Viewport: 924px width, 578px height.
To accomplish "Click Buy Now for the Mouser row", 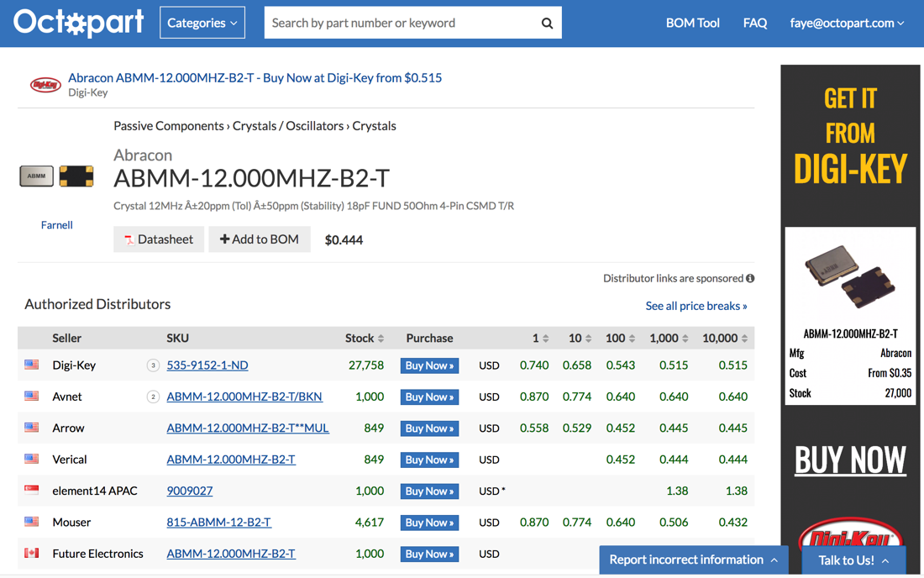I will tap(429, 523).
